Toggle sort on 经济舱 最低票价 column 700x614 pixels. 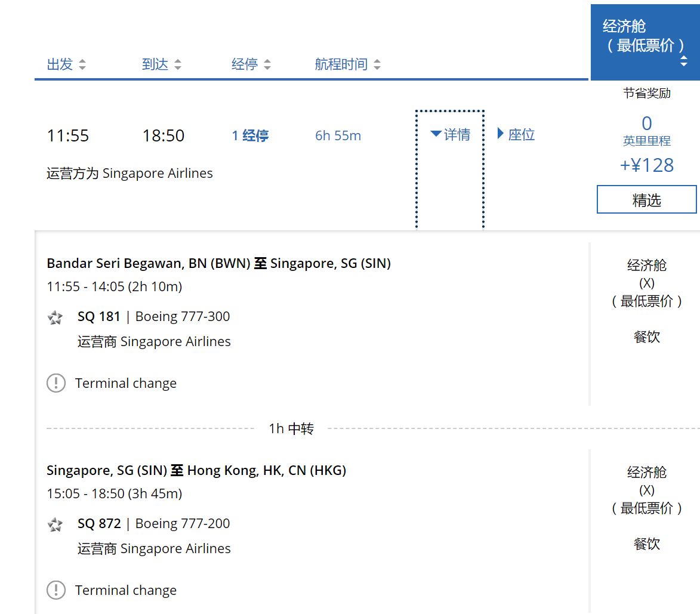coord(683,61)
